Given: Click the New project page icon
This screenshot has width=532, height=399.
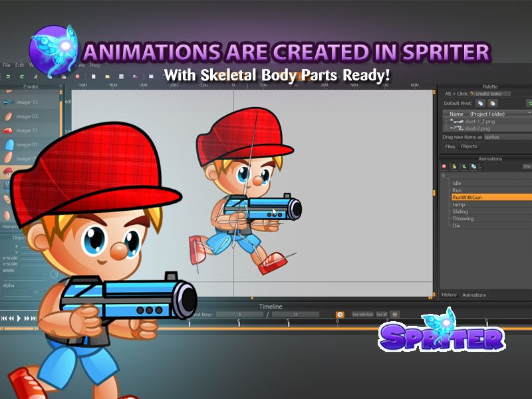Looking at the screenshot, I should [x=93, y=76].
